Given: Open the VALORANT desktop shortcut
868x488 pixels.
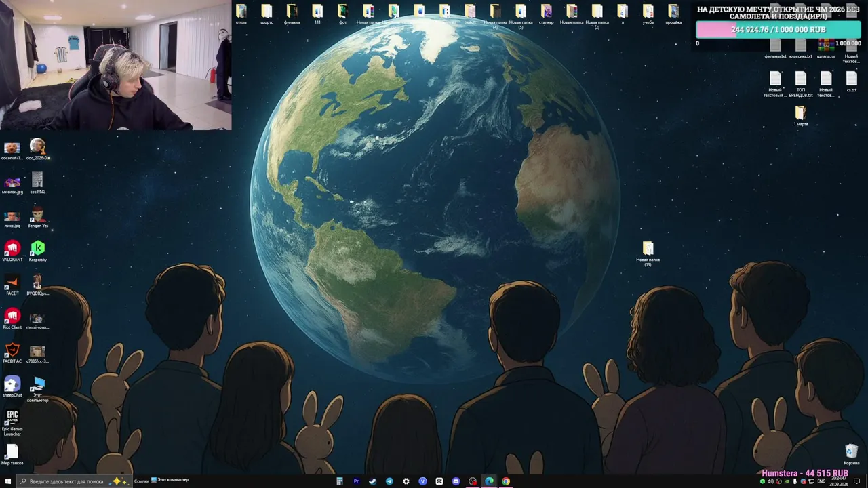Looking at the screenshot, I should (x=12, y=251).
